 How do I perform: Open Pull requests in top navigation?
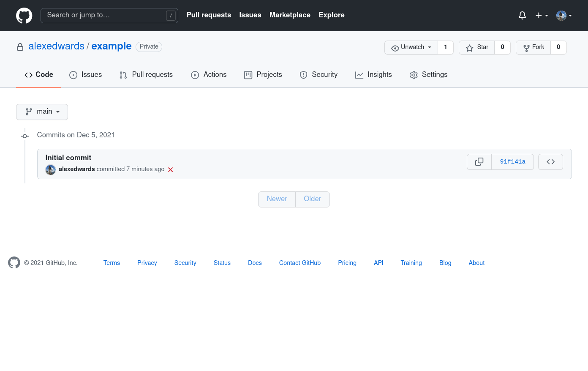point(209,15)
